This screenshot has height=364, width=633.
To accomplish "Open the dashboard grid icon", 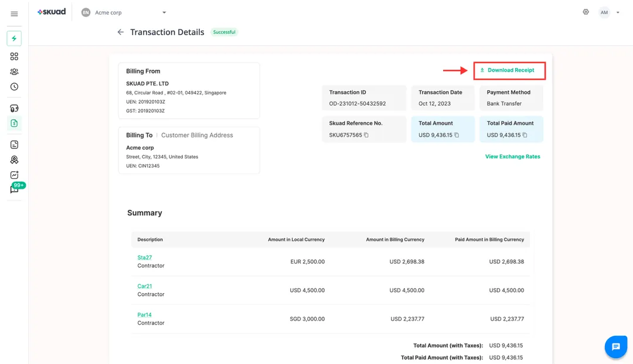I will coord(14,56).
